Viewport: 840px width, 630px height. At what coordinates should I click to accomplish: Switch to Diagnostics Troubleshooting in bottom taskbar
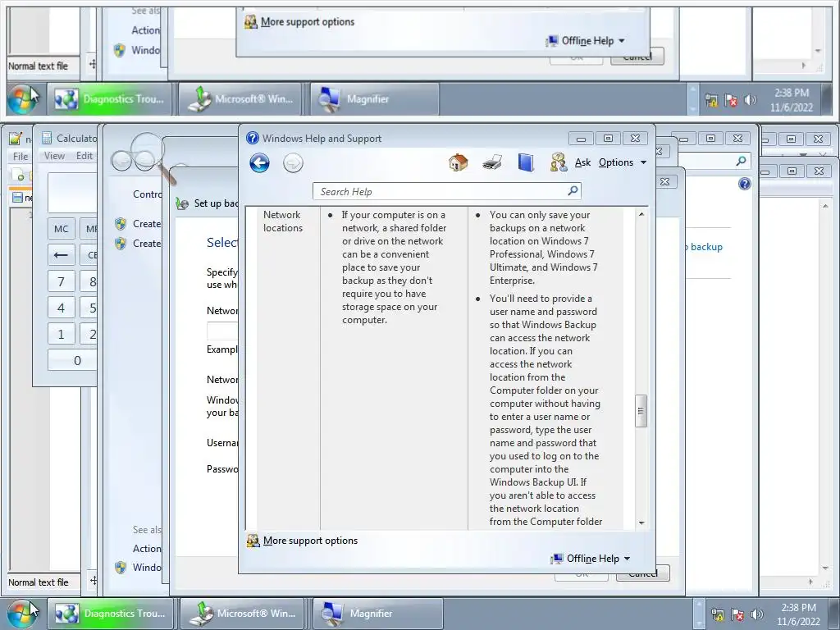point(111,614)
